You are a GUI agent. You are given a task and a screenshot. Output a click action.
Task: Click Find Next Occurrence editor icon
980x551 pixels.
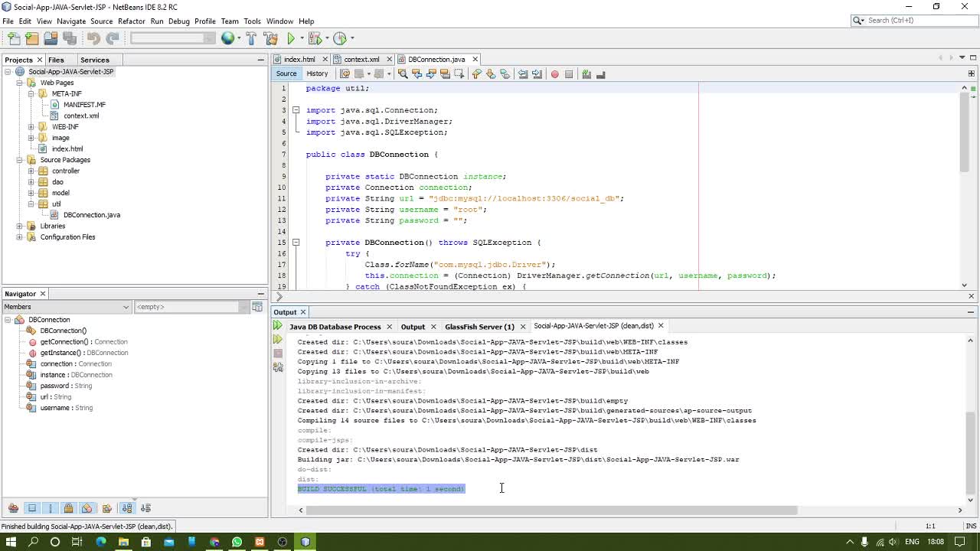[x=431, y=74]
